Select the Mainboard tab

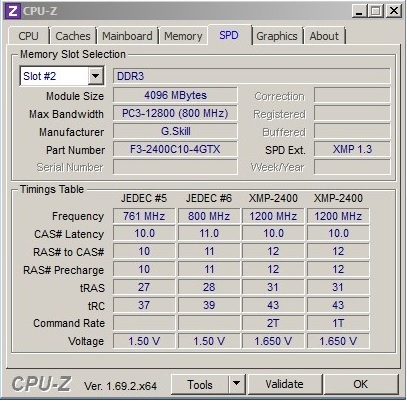click(127, 36)
